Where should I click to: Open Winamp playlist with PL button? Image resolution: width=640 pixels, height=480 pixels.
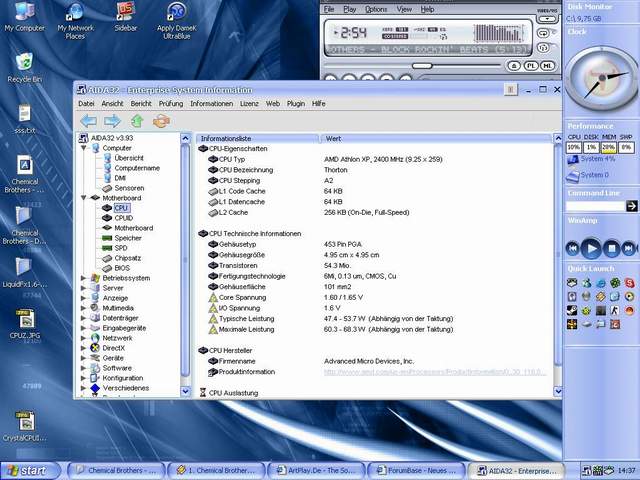coord(531,65)
